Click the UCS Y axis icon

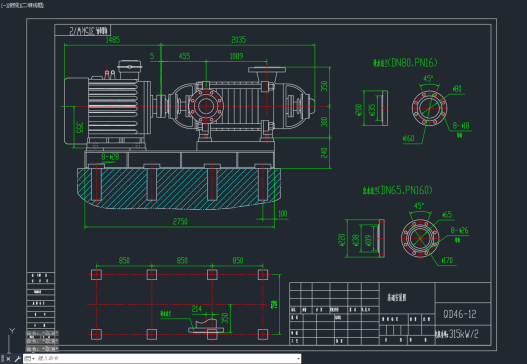tap(12, 331)
